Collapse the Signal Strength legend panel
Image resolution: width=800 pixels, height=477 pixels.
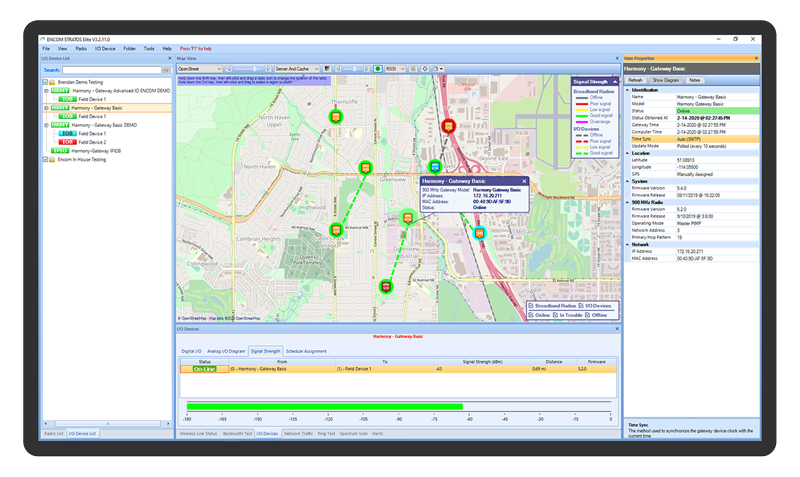coord(615,82)
